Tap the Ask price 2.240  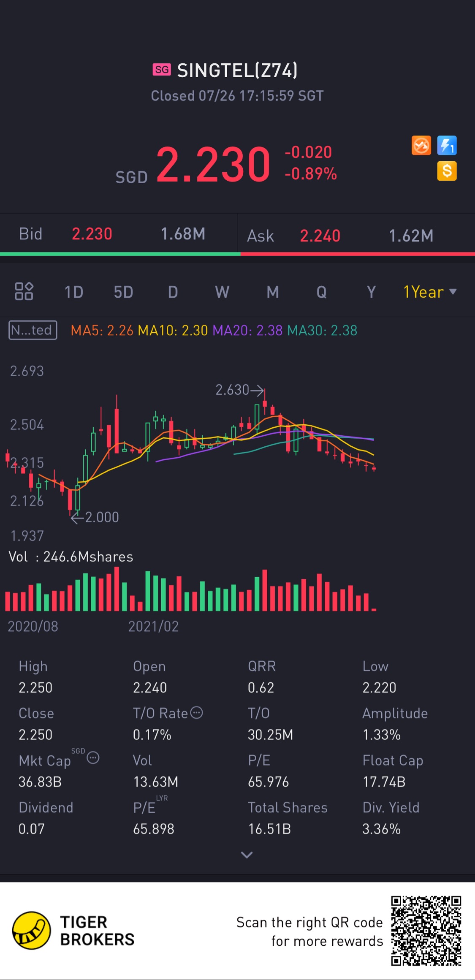tap(320, 236)
